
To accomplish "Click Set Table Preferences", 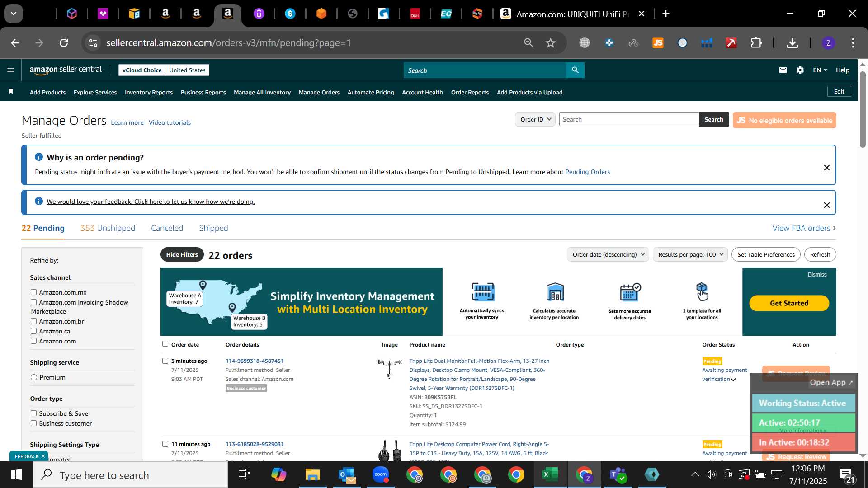I will 766,254.
